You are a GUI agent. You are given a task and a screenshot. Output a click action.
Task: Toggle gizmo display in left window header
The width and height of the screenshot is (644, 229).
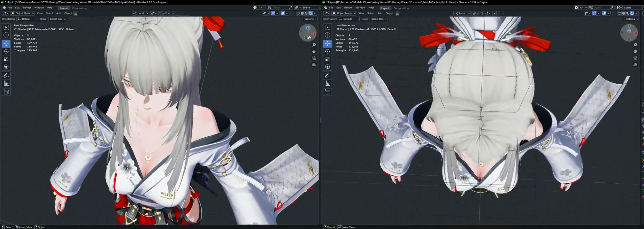point(273,13)
